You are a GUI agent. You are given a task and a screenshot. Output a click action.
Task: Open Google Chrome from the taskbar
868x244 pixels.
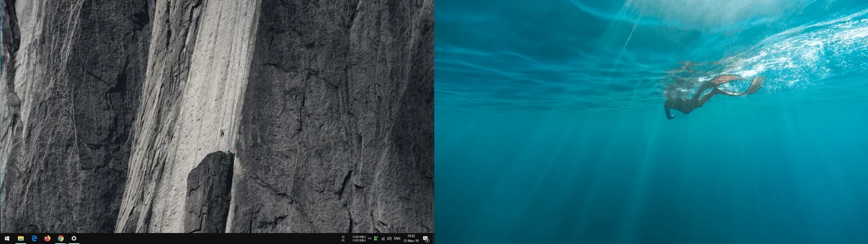(61, 238)
